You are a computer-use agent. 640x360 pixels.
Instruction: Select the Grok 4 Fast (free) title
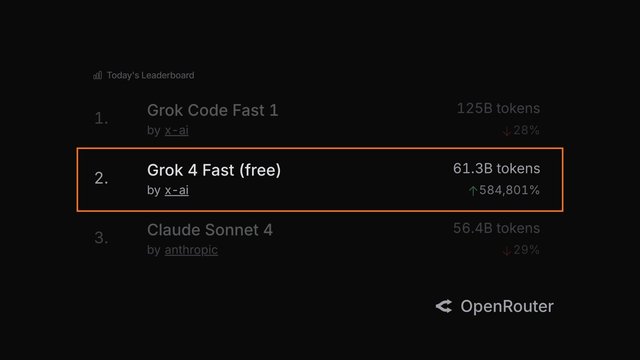coord(214,170)
